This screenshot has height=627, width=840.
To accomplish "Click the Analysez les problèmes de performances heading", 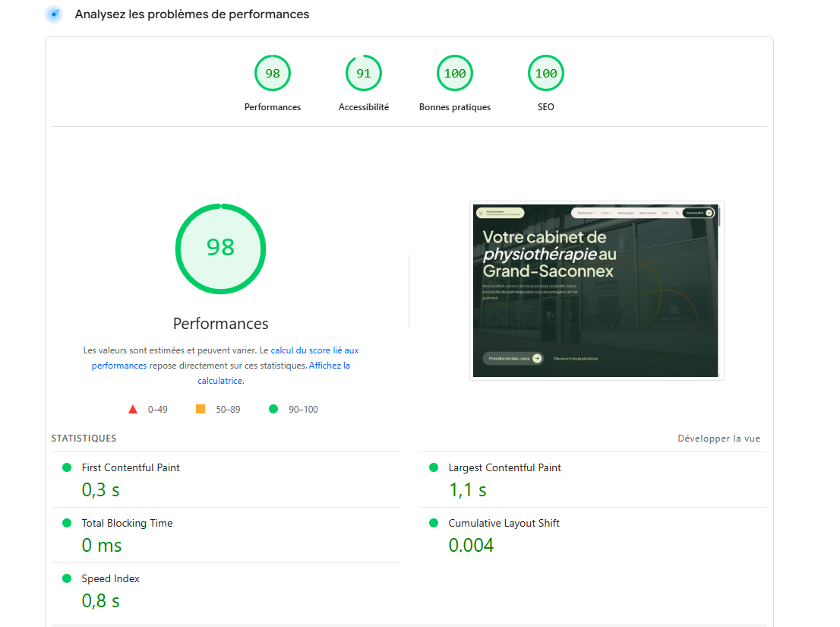I will pyautogui.click(x=192, y=14).
